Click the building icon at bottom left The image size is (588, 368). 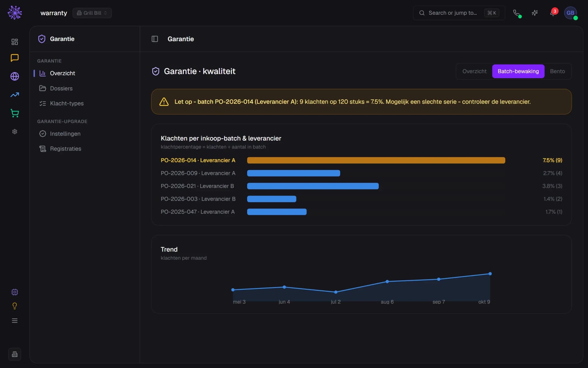(x=15, y=354)
